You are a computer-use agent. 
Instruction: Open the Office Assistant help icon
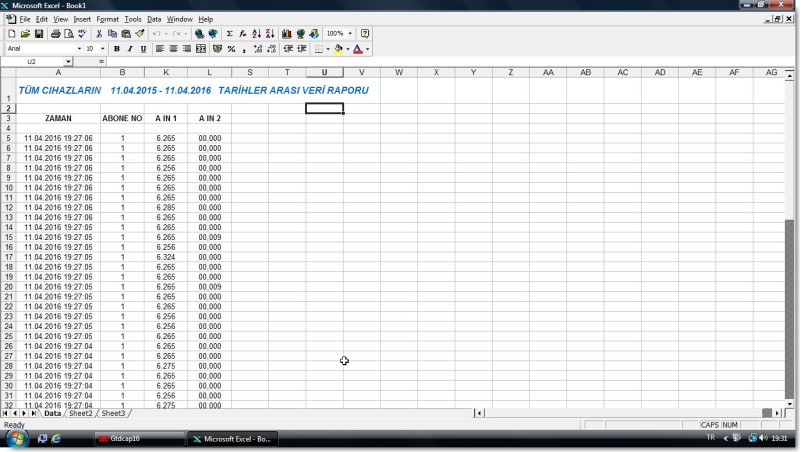(x=365, y=34)
